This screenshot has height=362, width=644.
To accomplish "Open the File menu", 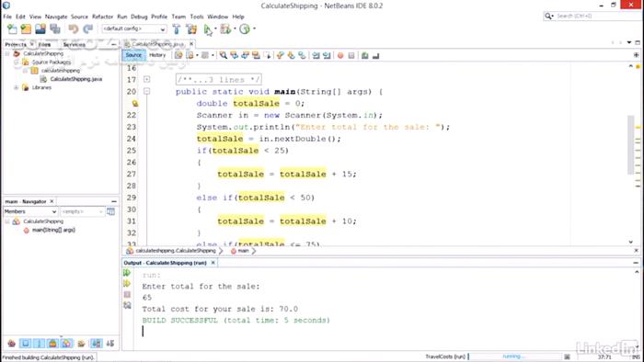I will (x=7, y=17).
